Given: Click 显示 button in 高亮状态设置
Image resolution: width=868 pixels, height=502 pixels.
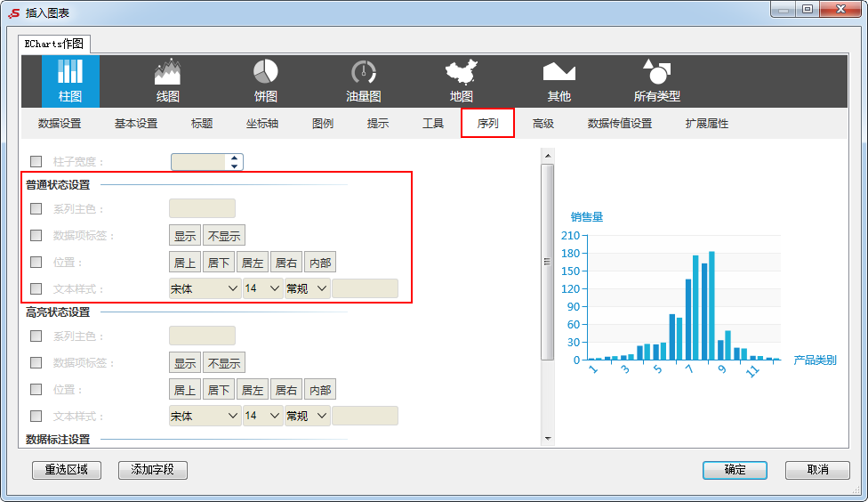Looking at the screenshot, I should [185, 363].
